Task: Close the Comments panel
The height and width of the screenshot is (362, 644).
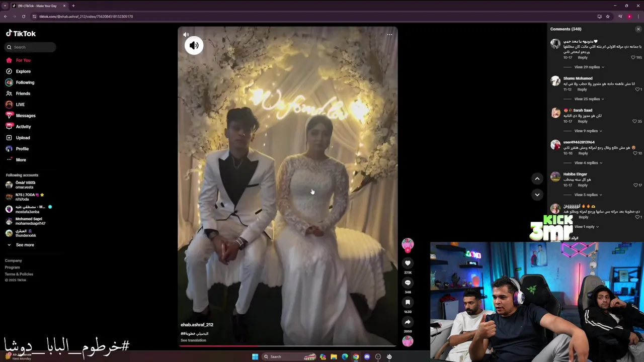Action: tap(638, 29)
